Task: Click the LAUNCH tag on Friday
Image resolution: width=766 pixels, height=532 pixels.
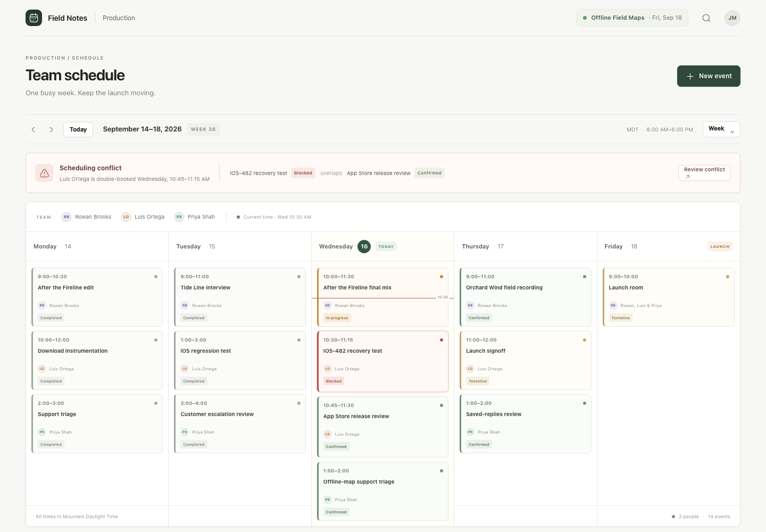Action: [x=720, y=246]
